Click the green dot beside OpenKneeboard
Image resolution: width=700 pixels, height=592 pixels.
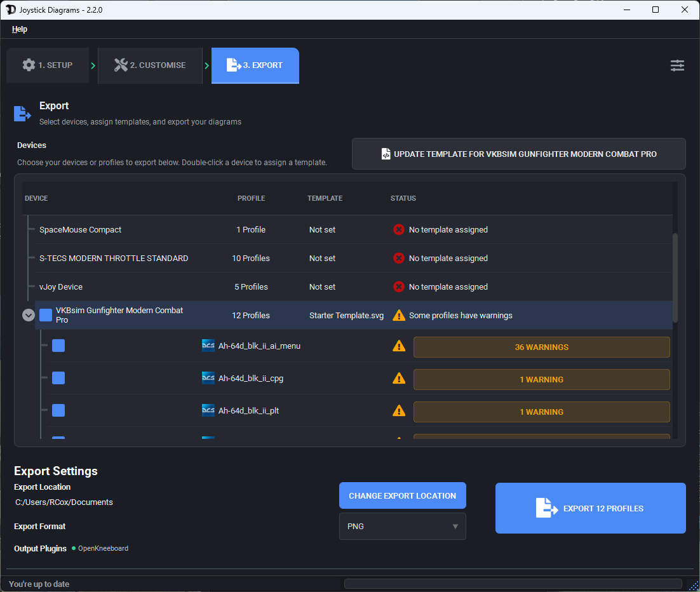click(x=74, y=548)
